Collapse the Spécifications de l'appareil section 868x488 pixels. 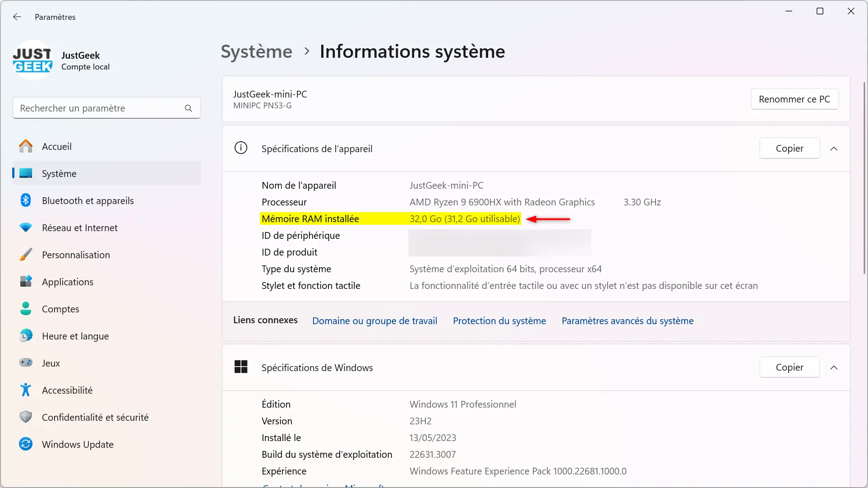pos(834,149)
